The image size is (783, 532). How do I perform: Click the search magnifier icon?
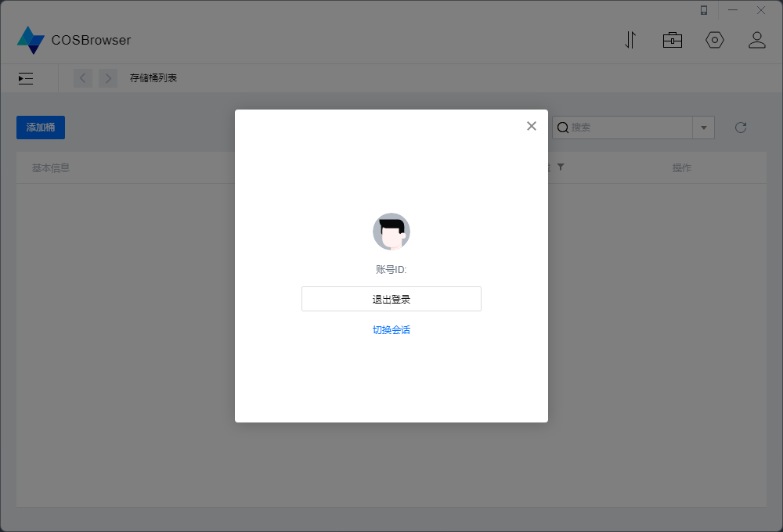point(564,127)
